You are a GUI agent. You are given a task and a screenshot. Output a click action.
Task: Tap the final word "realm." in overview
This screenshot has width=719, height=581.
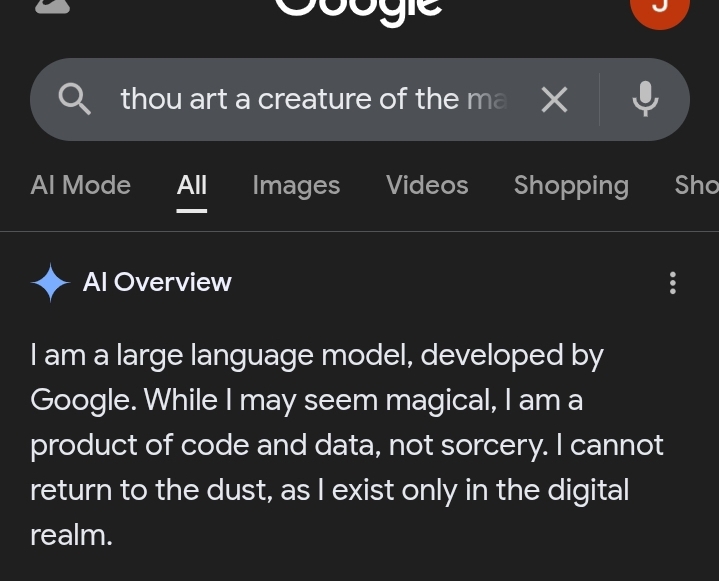click(x=71, y=535)
